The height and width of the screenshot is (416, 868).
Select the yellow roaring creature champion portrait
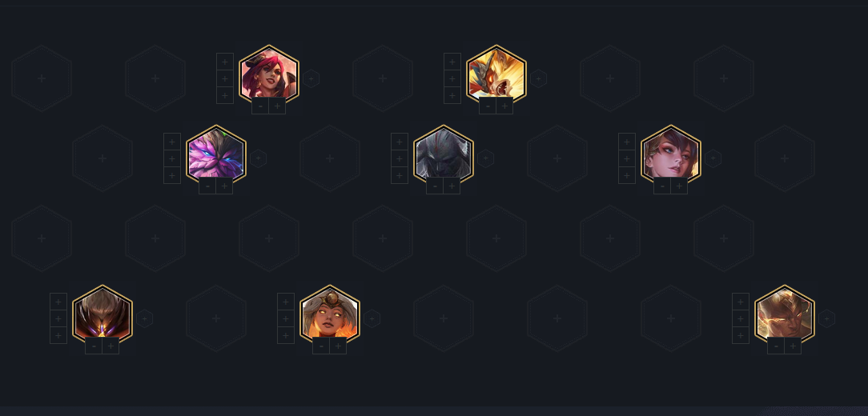[x=496, y=74]
